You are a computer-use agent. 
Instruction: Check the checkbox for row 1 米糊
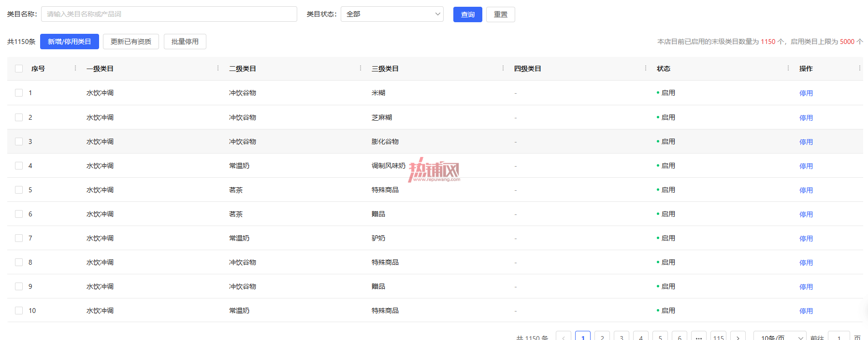[19, 93]
